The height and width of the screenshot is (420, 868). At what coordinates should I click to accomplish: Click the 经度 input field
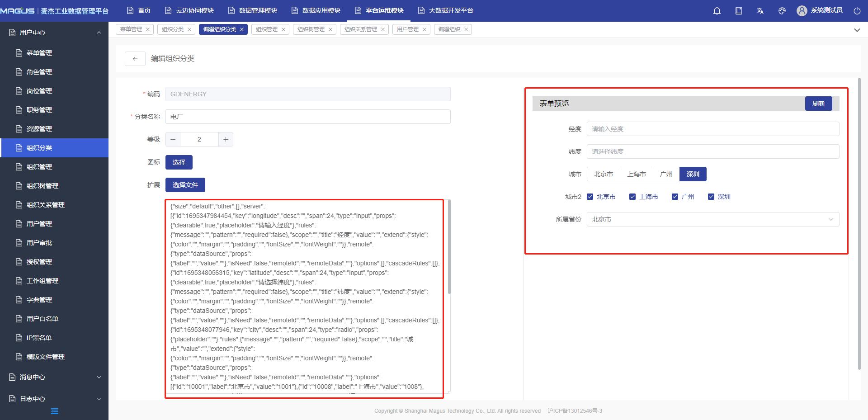pos(712,129)
